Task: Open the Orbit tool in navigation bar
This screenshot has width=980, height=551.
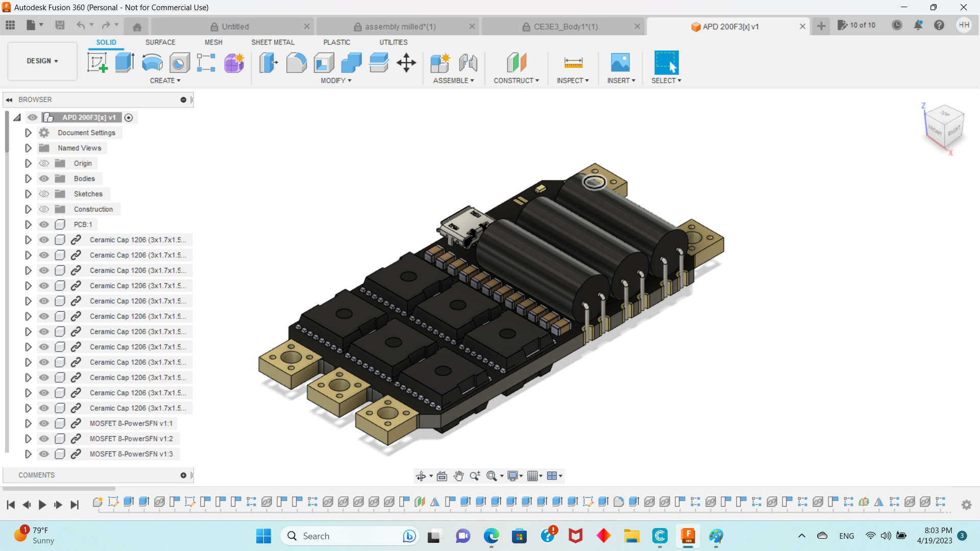Action: 421,476
